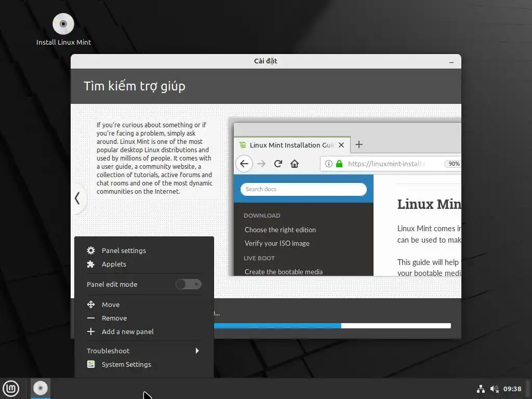Image resolution: width=532 pixels, height=399 pixels.
Task: Click the DOWNLOAD section heading
Action: pos(262,216)
